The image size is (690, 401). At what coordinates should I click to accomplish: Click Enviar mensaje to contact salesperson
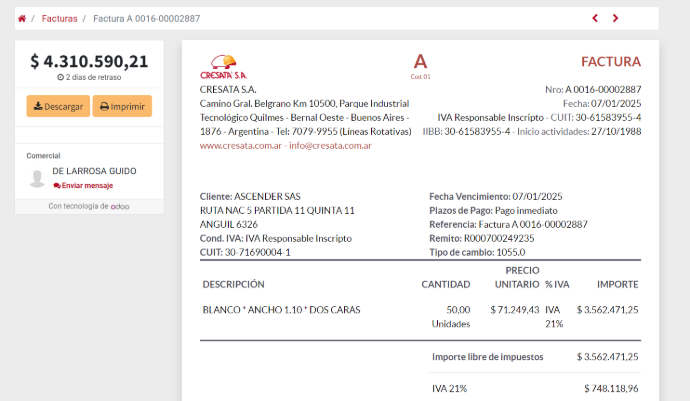pyautogui.click(x=83, y=186)
